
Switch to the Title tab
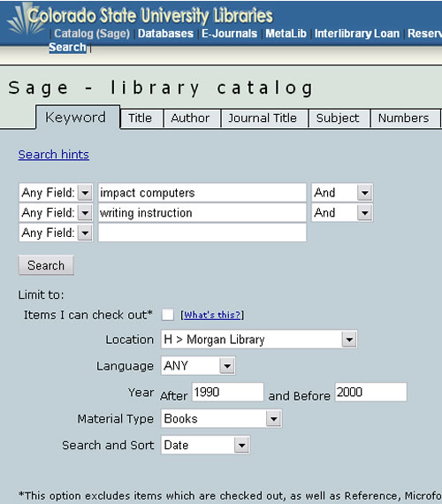pyautogui.click(x=141, y=118)
